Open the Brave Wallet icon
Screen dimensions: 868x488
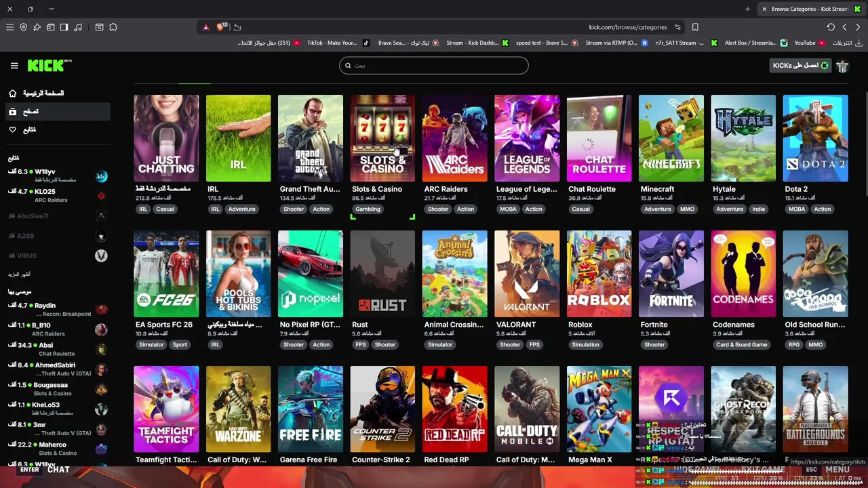50,27
